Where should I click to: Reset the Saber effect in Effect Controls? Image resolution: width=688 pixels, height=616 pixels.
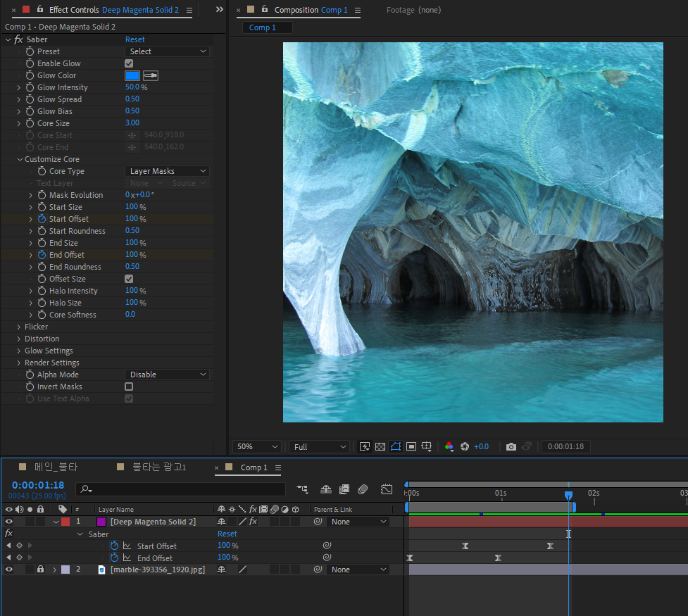tap(135, 39)
